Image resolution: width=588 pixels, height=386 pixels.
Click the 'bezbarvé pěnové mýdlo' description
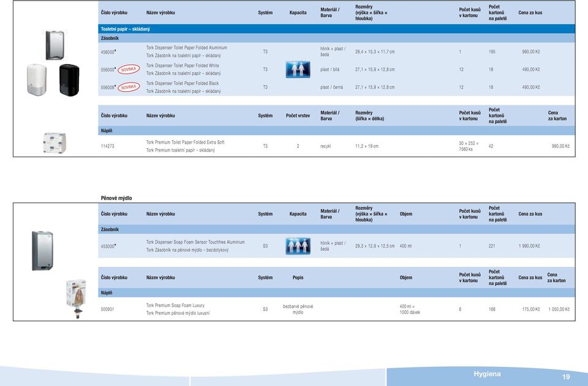298,310
